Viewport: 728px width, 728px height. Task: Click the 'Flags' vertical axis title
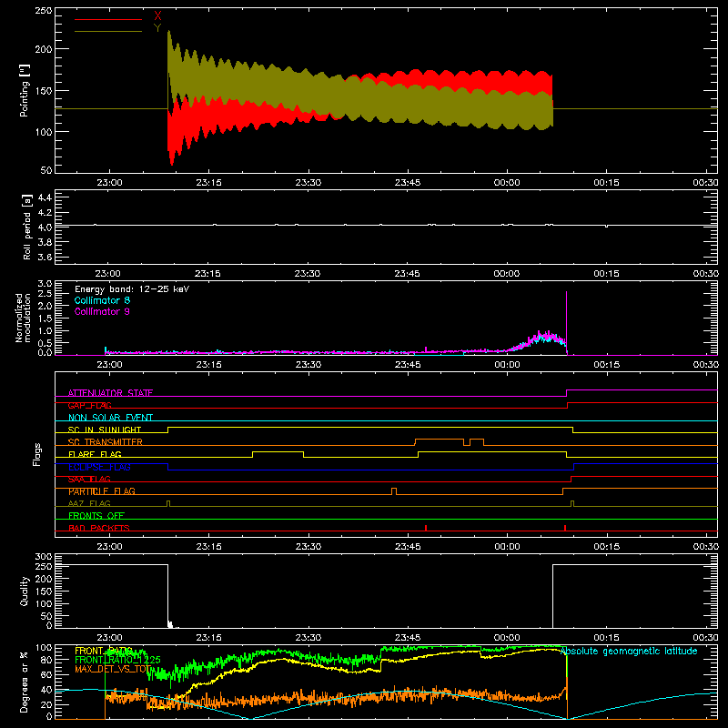36,454
